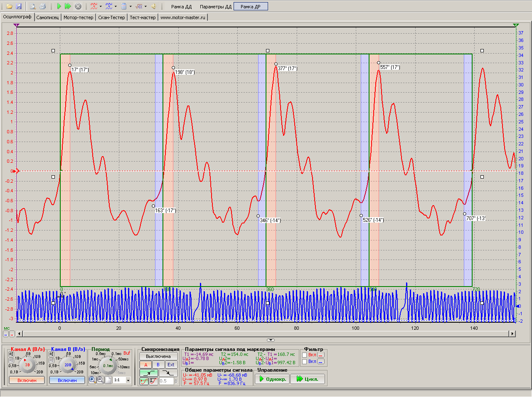532x397 pixels.
Task: Start cyclic run with double green arrow
Action: 68,6
